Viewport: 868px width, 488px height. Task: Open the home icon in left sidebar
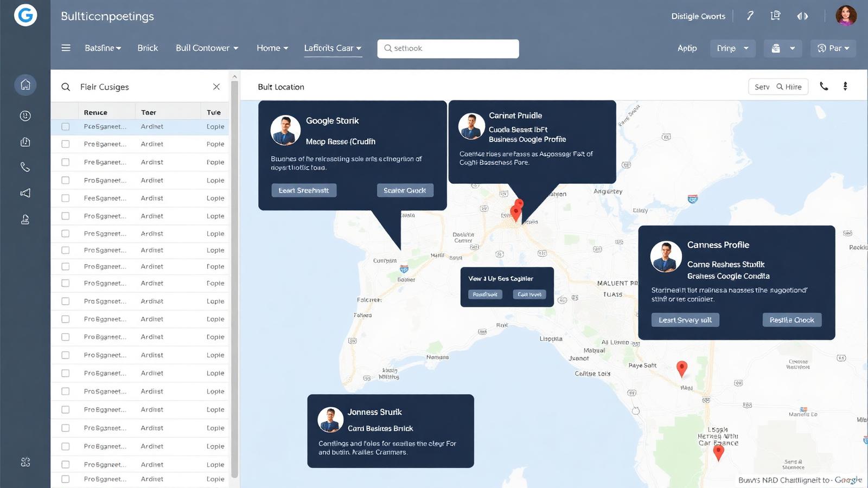tap(25, 85)
